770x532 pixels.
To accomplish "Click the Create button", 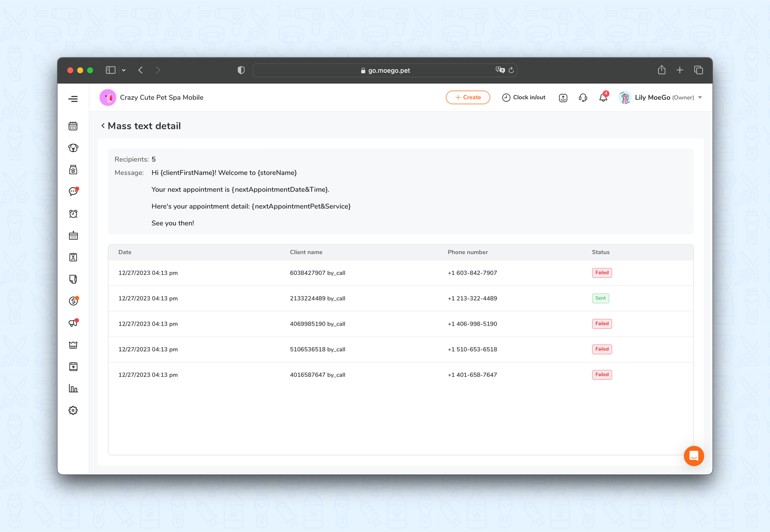I will tap(468, 97).
